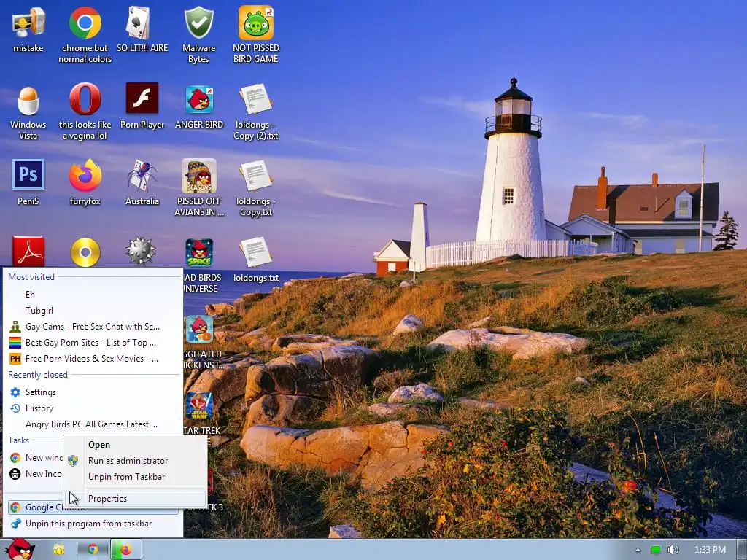Select the Flash player desktop icon
747x560 pixels.
[142, 98]
